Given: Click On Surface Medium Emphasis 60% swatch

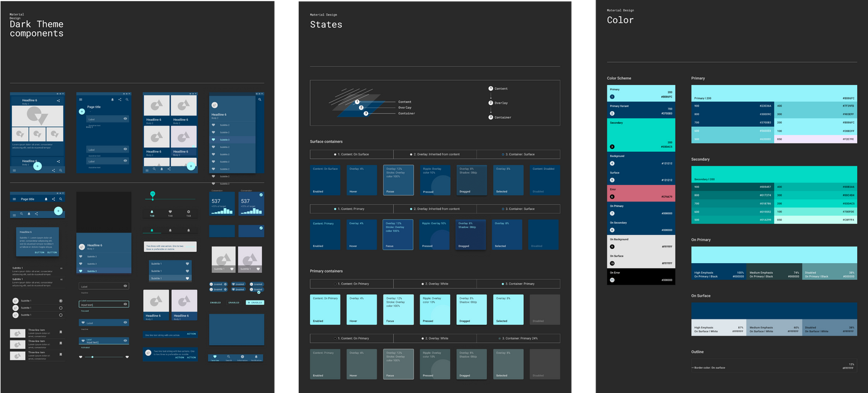Looking at the screenshot, I should 774,328.
